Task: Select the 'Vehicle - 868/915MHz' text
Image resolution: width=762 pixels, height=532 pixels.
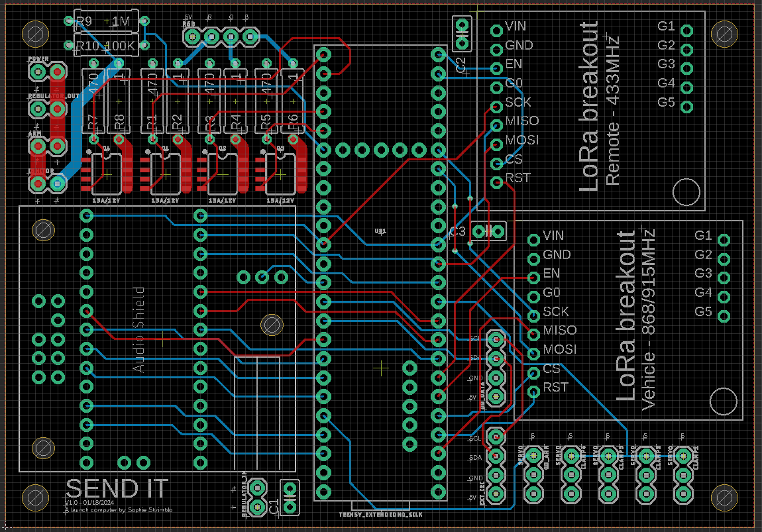Action: point(649,320)
